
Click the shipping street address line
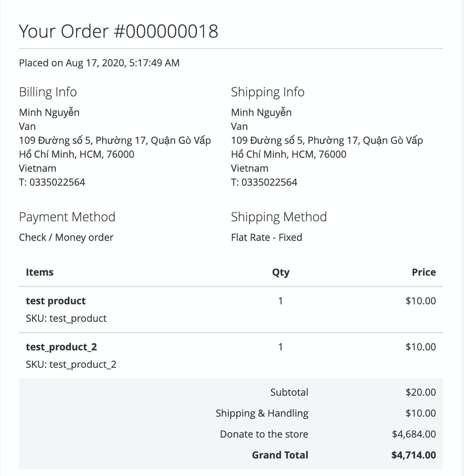point(327,141)
